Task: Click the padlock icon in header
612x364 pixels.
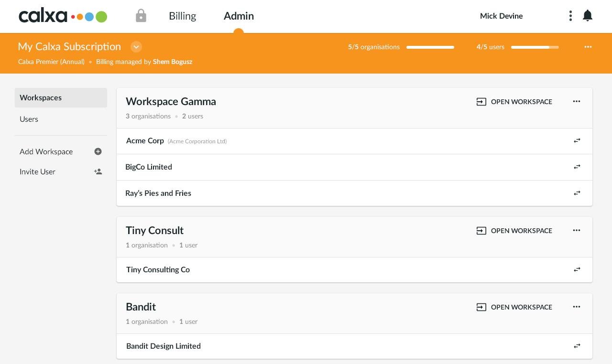Action: (x=141, y=16)
